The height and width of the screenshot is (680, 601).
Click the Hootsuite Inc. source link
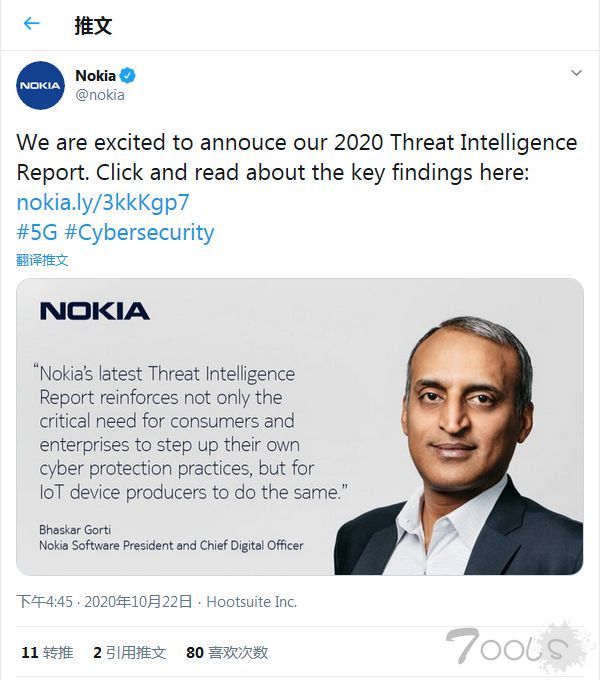click(x=252, y=602)
